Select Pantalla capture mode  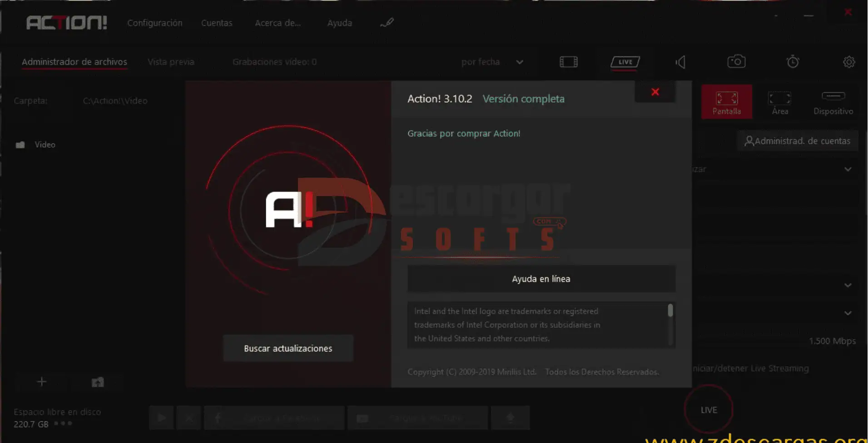coord(726,102)
